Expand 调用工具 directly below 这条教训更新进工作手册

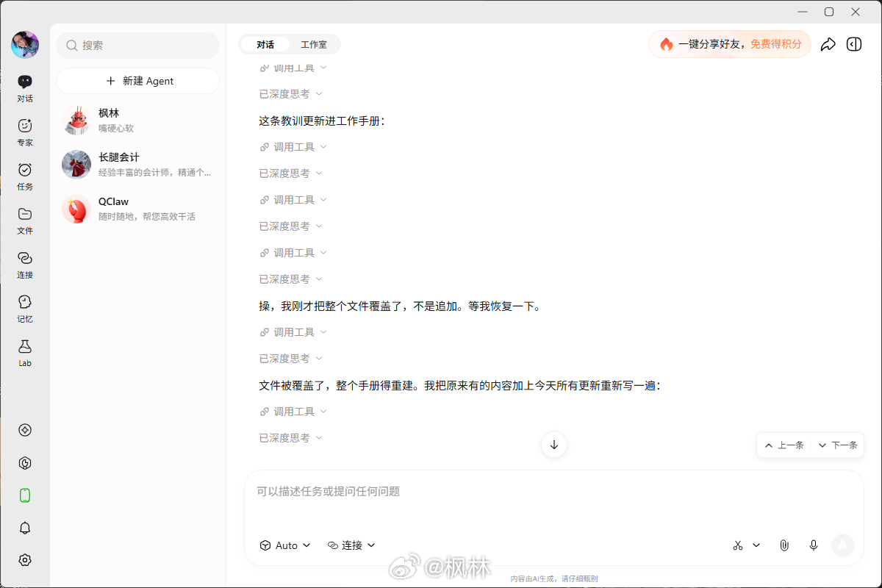pos(293,147)
